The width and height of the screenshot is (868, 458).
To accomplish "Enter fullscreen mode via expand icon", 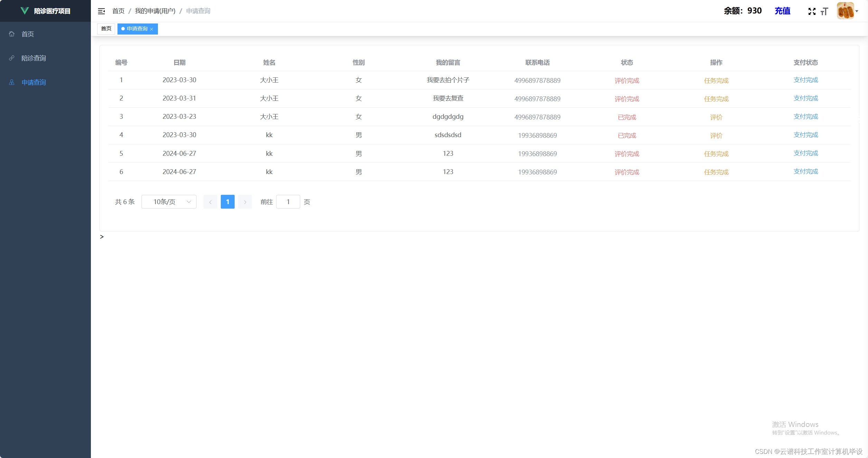I will coord(812,11).
